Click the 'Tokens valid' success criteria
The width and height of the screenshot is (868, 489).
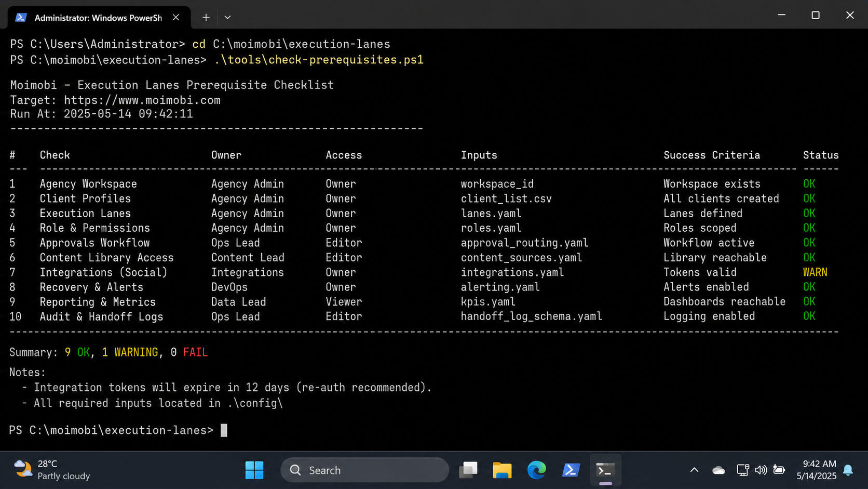(x=700, y=272)
